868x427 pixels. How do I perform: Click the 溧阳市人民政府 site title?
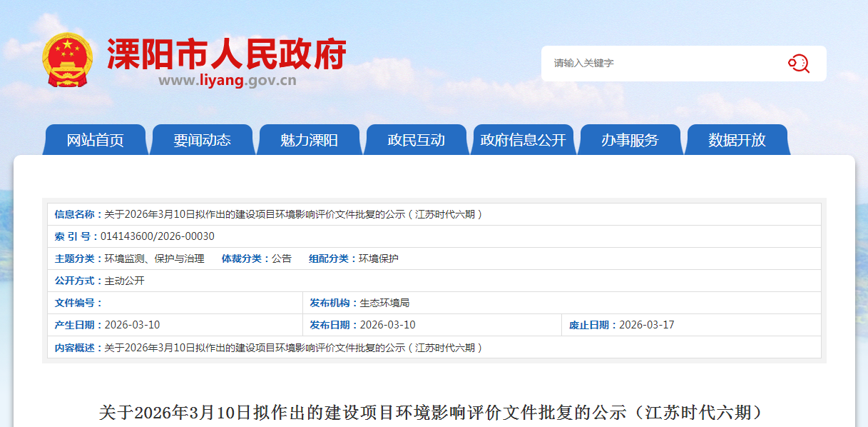[x=227, y=54]
